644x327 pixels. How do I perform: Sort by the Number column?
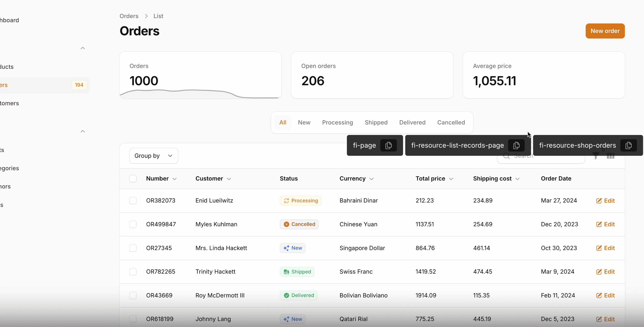click(161, 179)
